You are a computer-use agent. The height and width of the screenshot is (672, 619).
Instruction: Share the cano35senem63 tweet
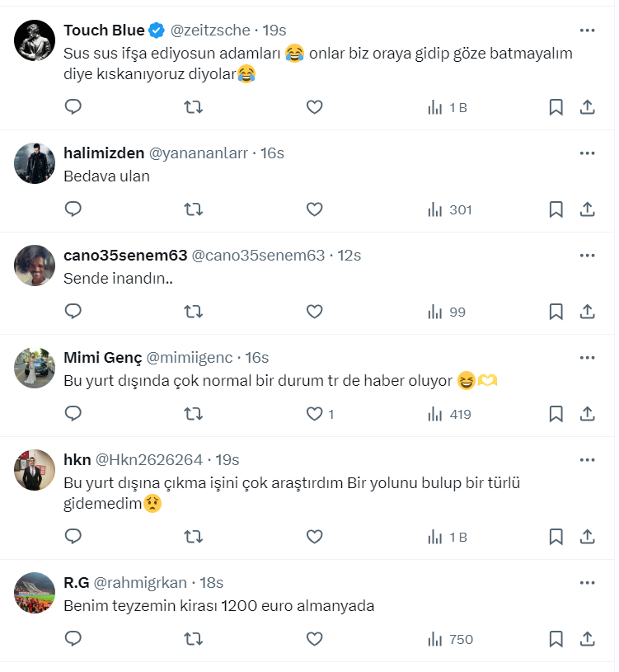click(x=587, y=312)
